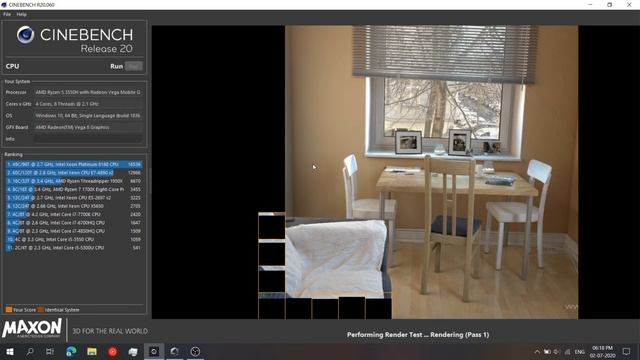
Task: Select the Intel Core i5-3550 ranking row
Action: 74,240
